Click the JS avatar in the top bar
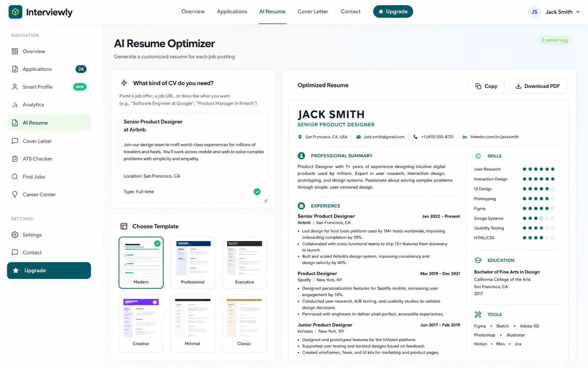 click(x=534, y=12)
